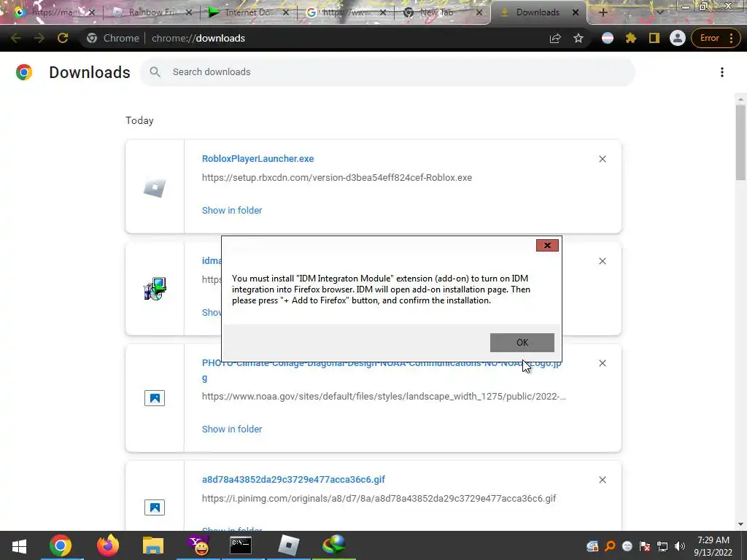
Task: Switch to the Google https://www tab
Action: (x=345, y=12)
